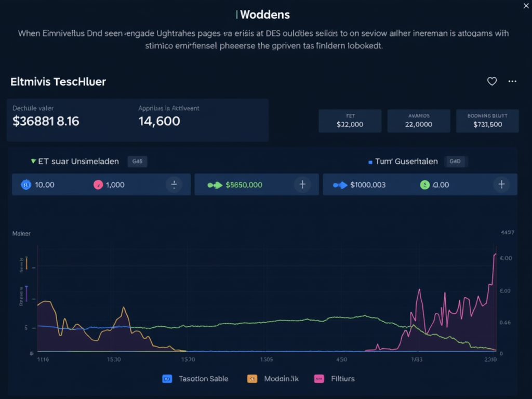
Task: Click the green dollar icon beside 4.00
Action: pyautogui.click(x=424, y=184)
